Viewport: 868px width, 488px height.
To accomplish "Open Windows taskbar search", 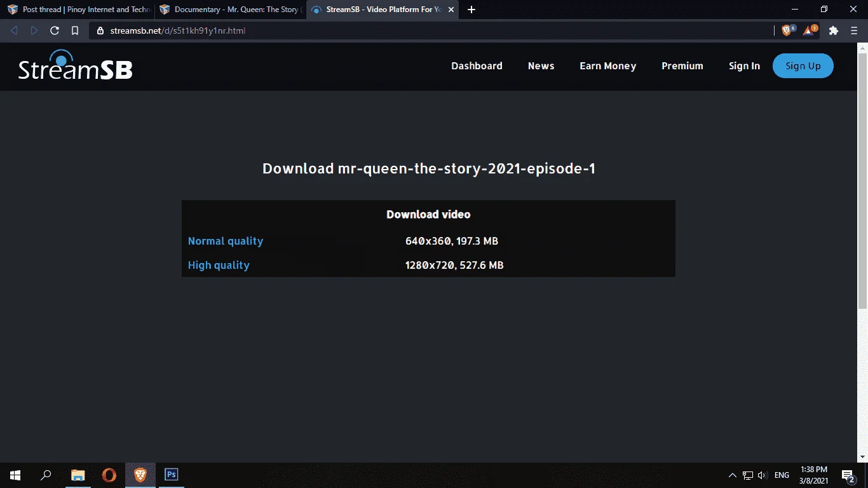I will click(46, 475).
